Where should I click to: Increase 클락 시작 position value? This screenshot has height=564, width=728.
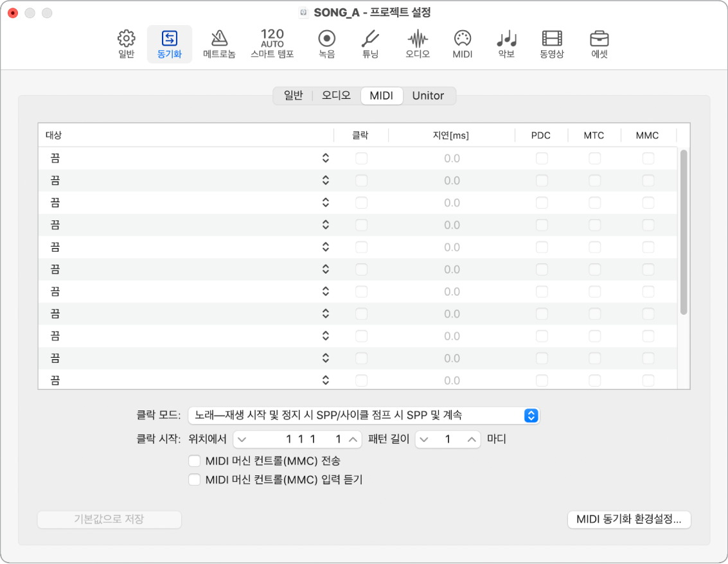(353, 439)
